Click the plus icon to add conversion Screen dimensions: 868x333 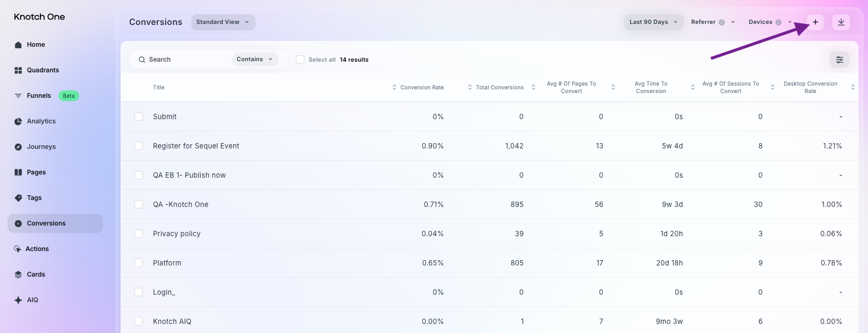coord(815,22)
